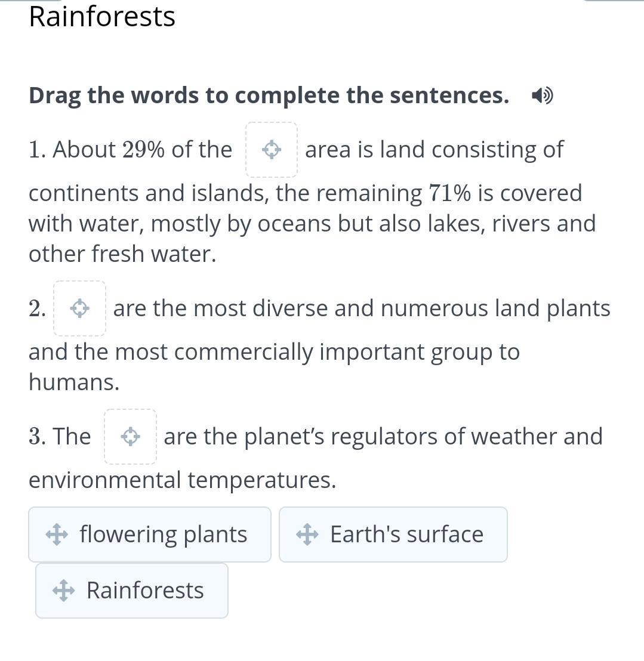This screenshot has height=661, width=644.
Task: Click the move handle icon on the Rainforests chip
Action: [x=63, y=591]
